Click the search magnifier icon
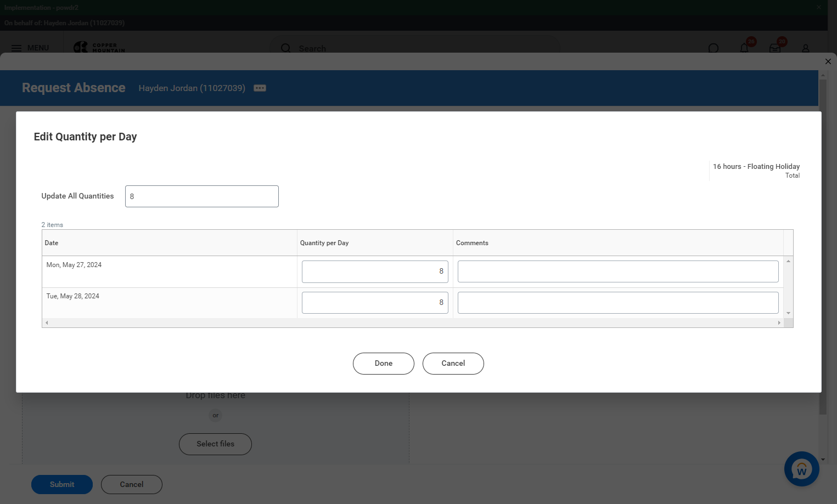The image size is (837, 504). click(286, 48)
